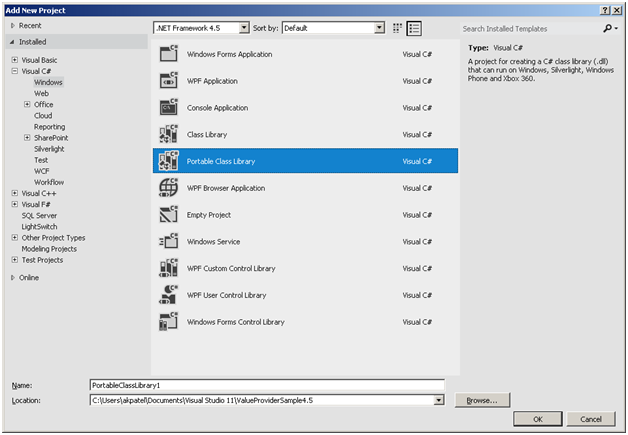Screen dimensions: 628x435
Task: Open the Sort by Default dropdown
Action: pyautogui.click(x=379, y=28)
